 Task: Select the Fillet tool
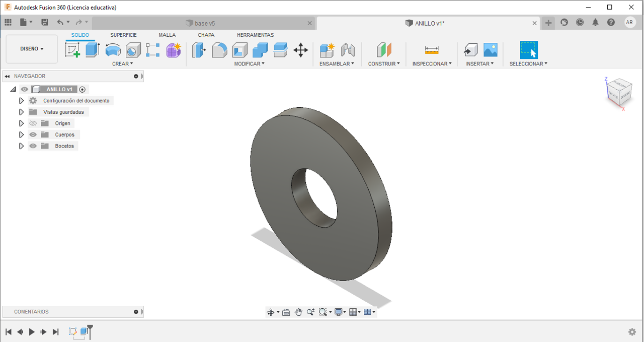(x=219, y=50)
